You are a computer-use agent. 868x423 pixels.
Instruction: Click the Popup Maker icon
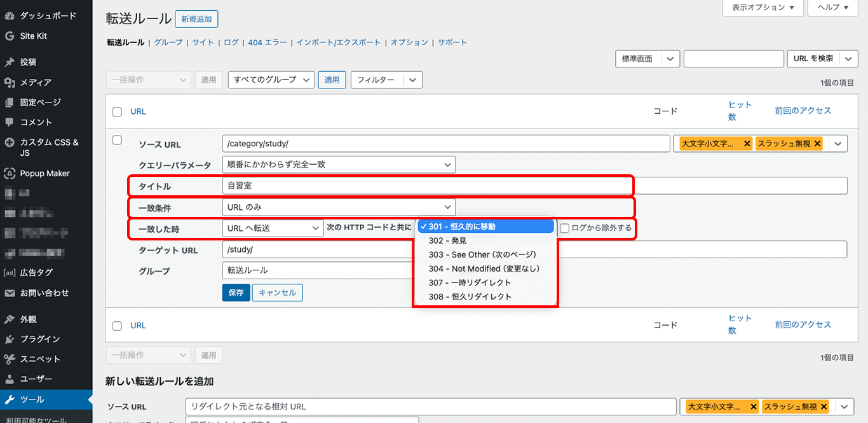[10, 174]
